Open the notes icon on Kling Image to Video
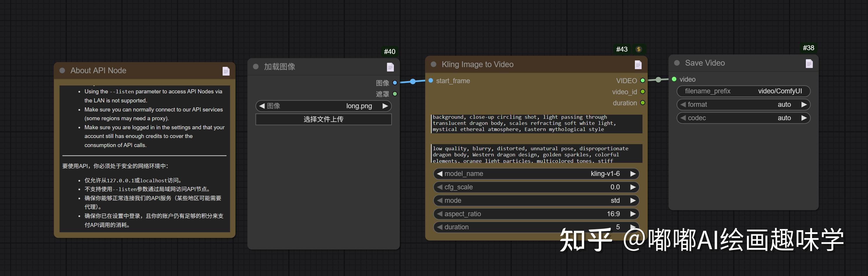The image size is (868, 276). [638, 65]
